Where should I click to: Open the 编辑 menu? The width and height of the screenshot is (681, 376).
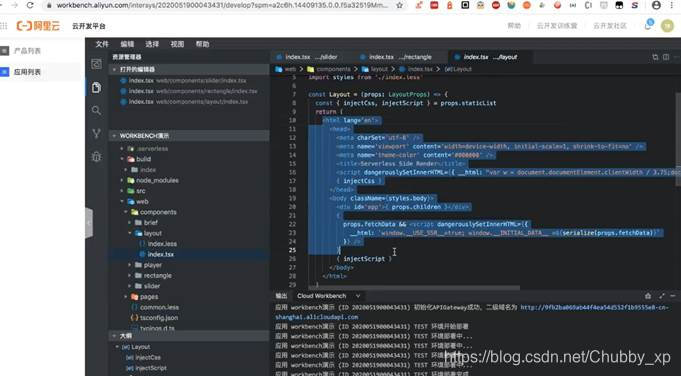tap(127, 44)
